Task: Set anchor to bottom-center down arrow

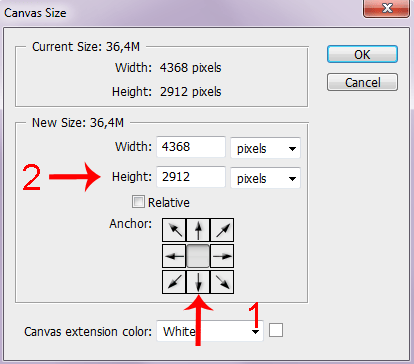Action: 198,282
